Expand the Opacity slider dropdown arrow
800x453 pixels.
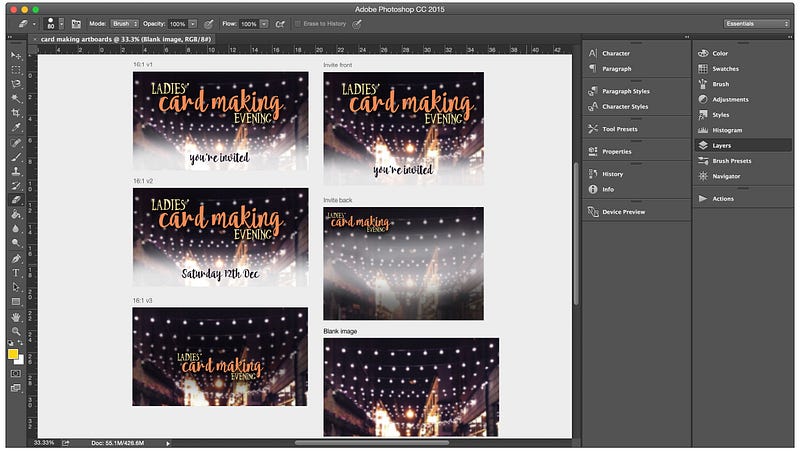tap(193, 22)
